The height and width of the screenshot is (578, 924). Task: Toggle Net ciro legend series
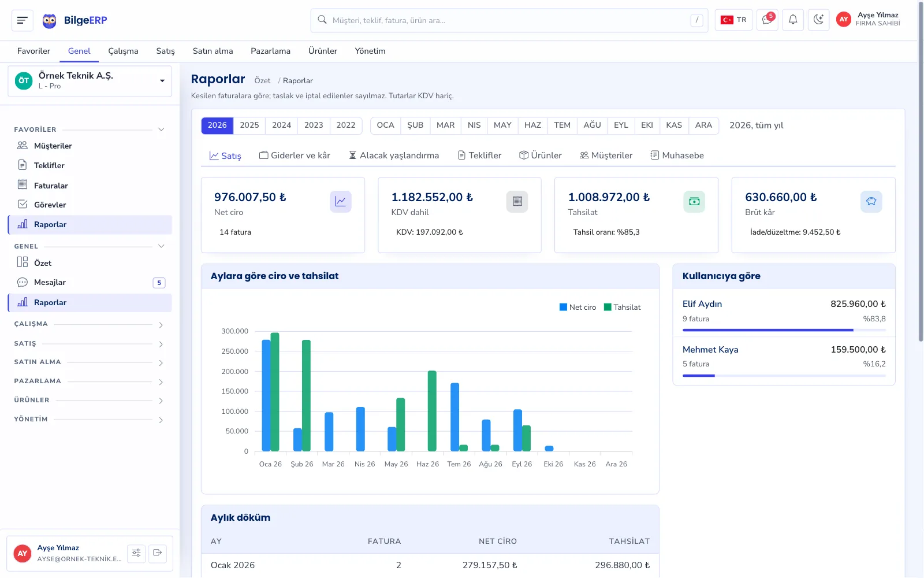[x=578, y=307]
